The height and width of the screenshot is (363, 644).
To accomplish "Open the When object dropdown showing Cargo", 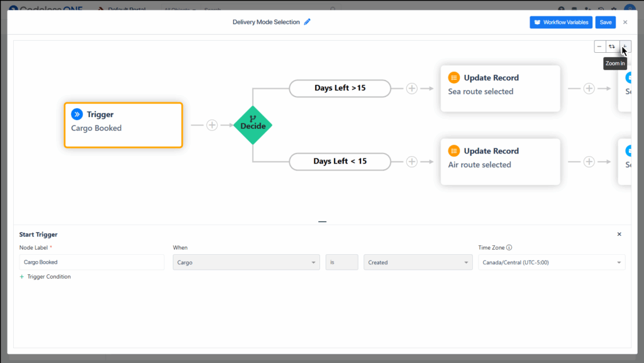I will [247, 262].
